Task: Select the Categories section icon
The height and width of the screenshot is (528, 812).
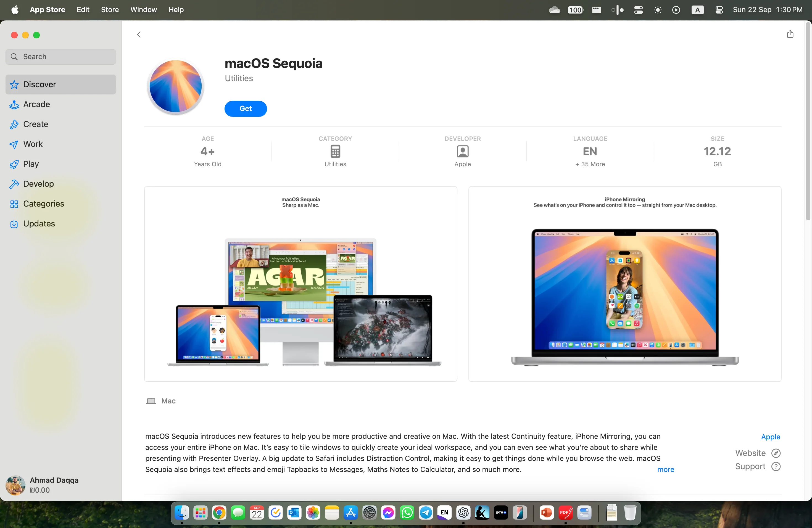Action: tap(14, 204)
